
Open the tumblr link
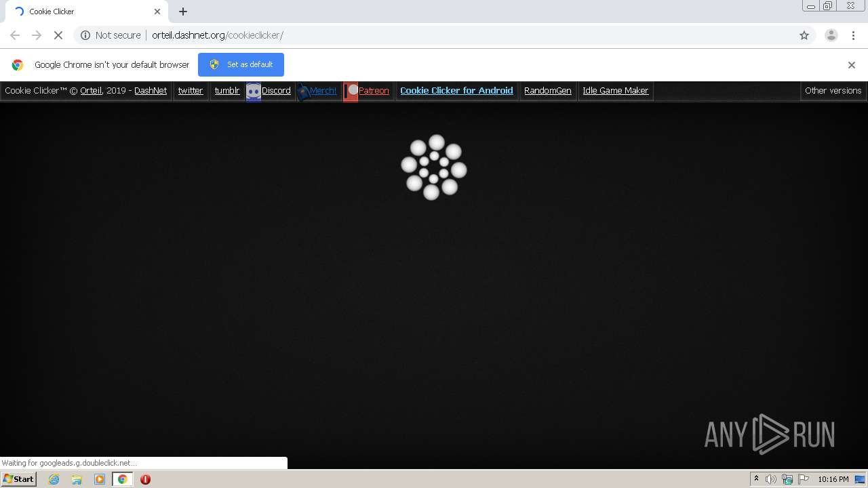(x=227, y=91)
